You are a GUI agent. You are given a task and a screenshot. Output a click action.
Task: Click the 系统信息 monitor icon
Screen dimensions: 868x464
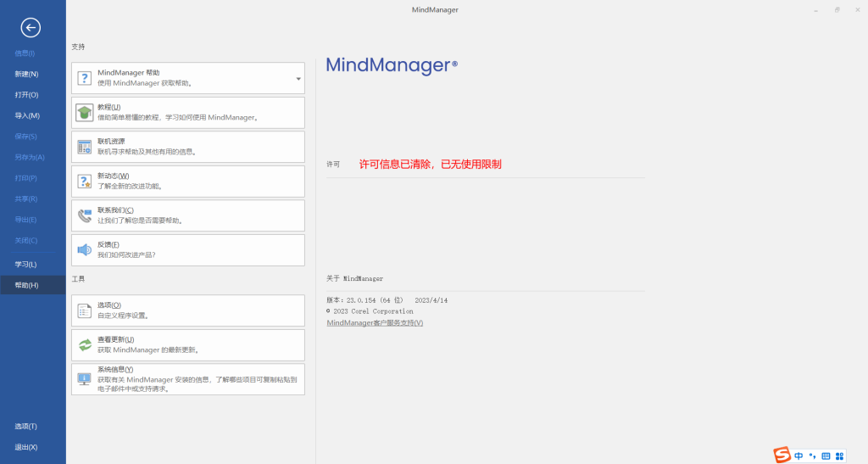tap(84, 379)
